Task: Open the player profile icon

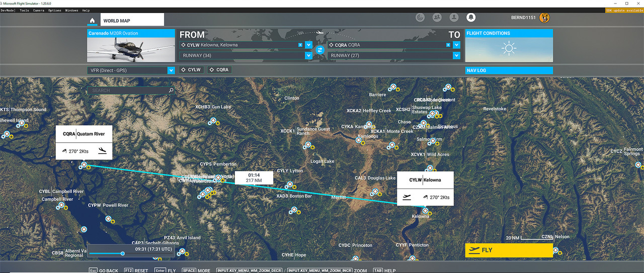Action: tap(454, 18)
